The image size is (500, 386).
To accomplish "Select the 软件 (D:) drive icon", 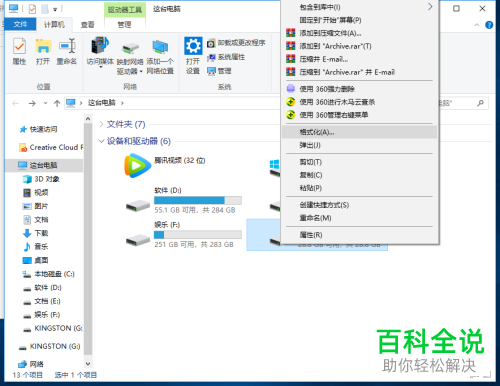I will [138, 205].
